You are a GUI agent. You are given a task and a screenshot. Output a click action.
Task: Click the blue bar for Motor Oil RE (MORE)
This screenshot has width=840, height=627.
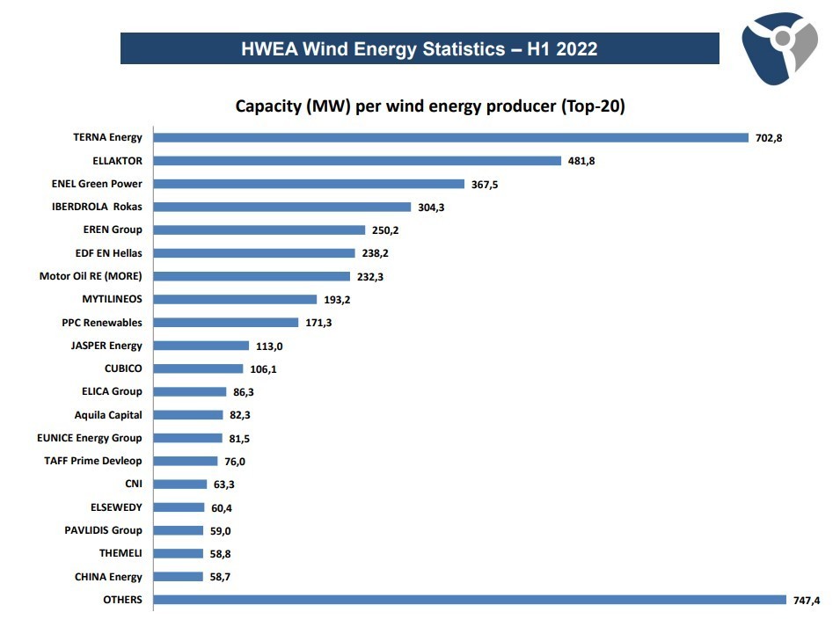click(x=252, y=276)
